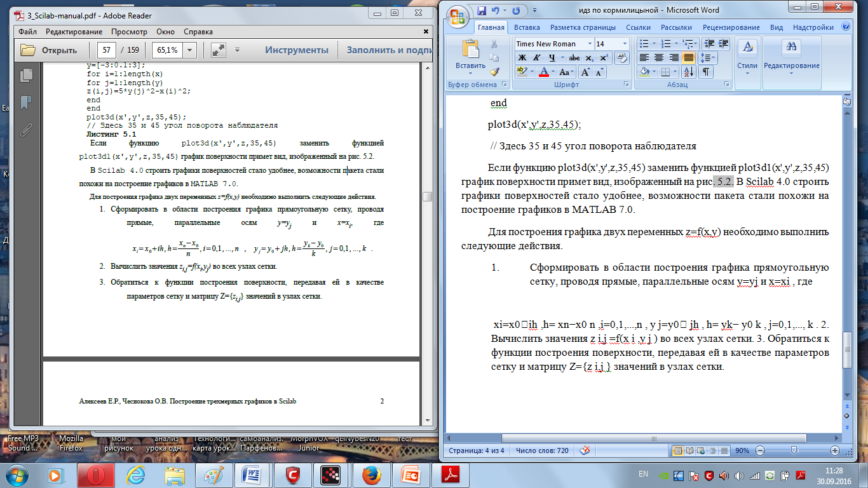
Task: Show attachments panel with paperclip icon
Action: click(26, 130)
